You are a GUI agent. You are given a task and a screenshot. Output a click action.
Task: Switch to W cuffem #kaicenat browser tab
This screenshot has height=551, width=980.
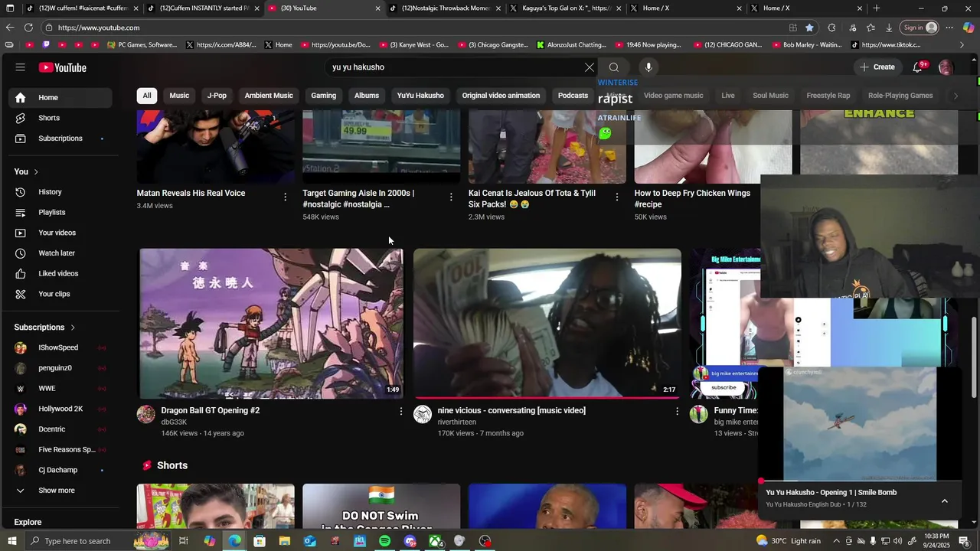click(83, 8)
